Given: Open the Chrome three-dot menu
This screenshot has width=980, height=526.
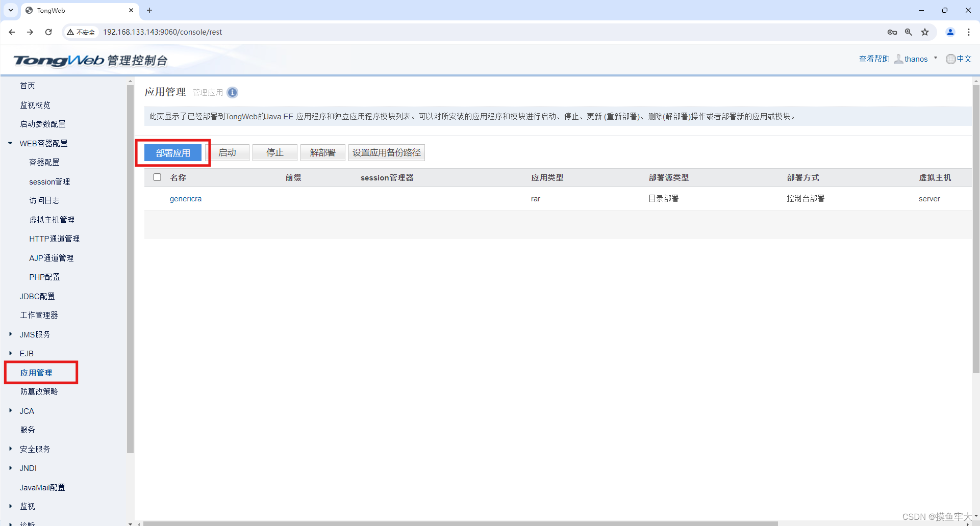Looking at the screenshot, I should [969, 32].
